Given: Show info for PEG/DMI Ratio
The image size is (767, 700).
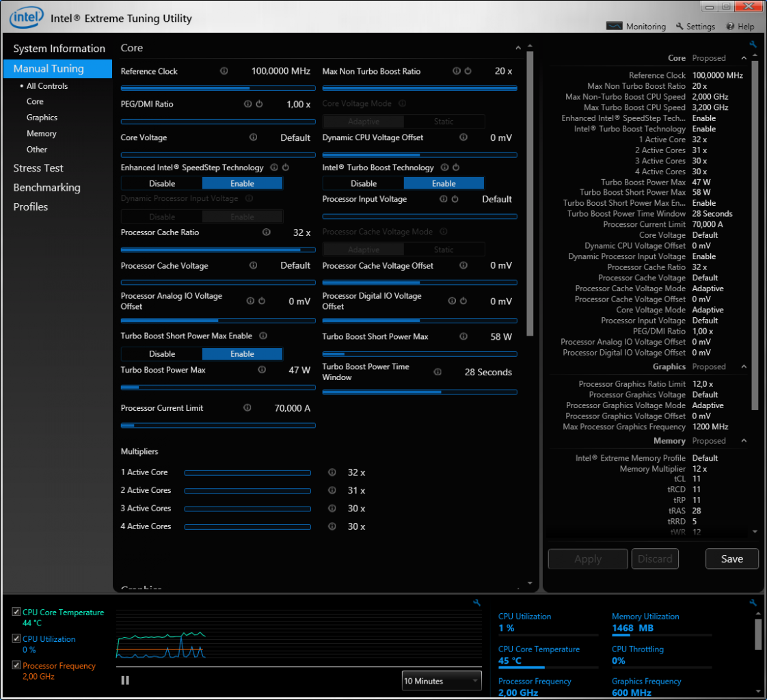Looking at the screenshot, I should tap(247, 104).
